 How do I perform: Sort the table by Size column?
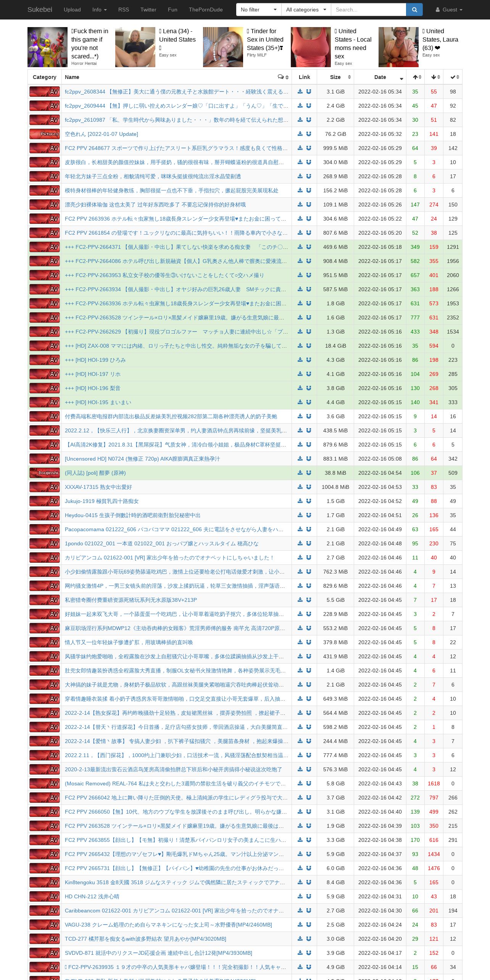(335, 77)
